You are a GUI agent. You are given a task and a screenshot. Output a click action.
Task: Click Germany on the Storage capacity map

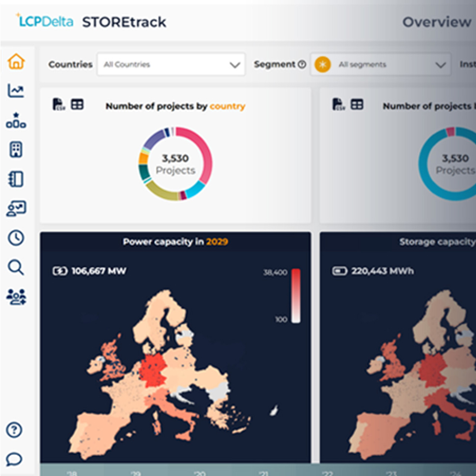[433, 371]
